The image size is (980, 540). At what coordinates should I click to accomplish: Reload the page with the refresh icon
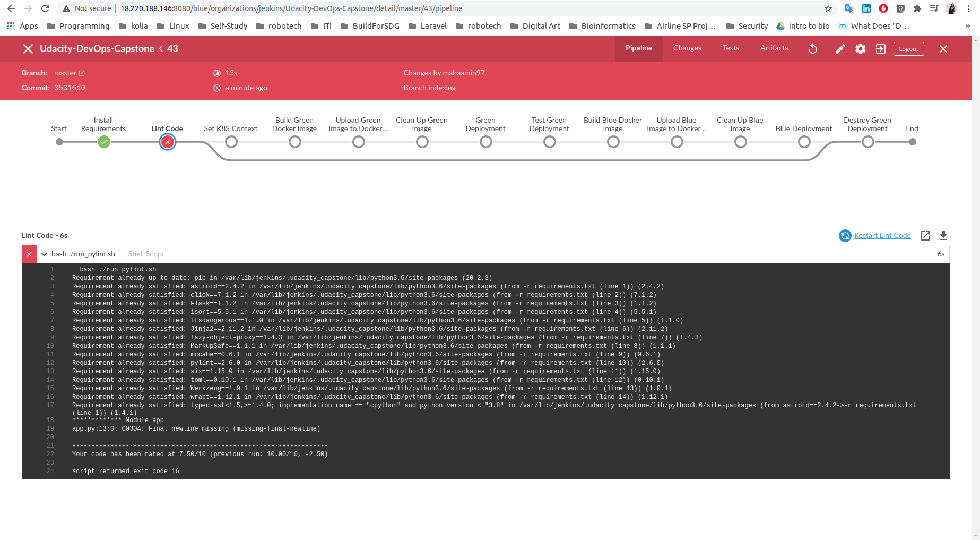point(46,8)
